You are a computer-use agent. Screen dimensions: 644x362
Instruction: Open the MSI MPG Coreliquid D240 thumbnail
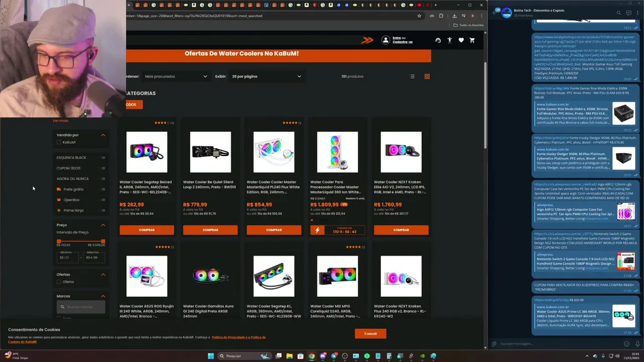(338, 276)
